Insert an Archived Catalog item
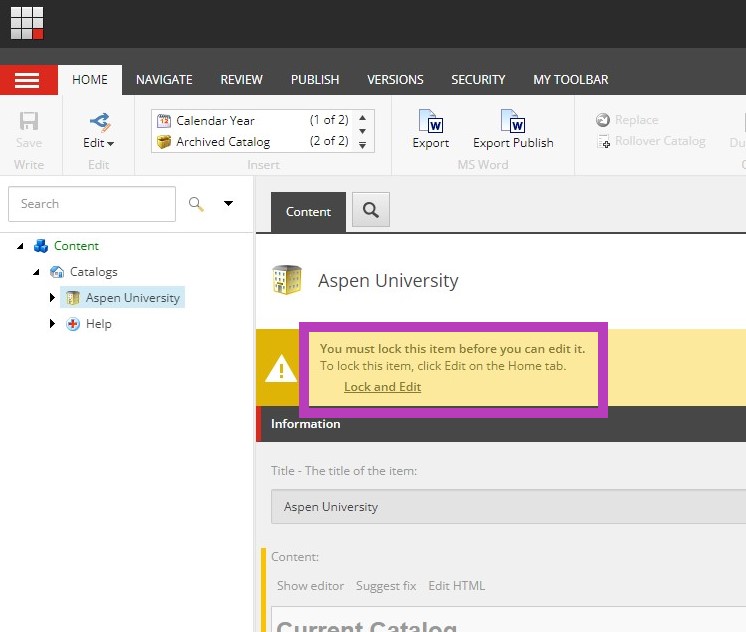 (x=223, y=141)
